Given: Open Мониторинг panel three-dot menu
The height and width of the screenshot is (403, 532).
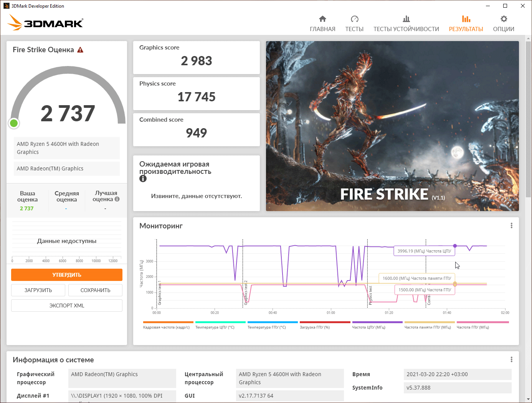Looking at the screenshot, I should tap(511, 226).
